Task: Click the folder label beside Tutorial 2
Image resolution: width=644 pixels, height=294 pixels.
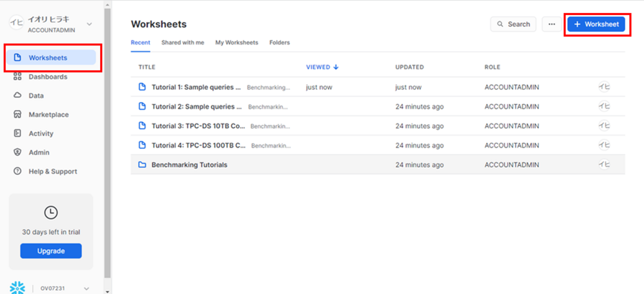Action: pos(268,106)
